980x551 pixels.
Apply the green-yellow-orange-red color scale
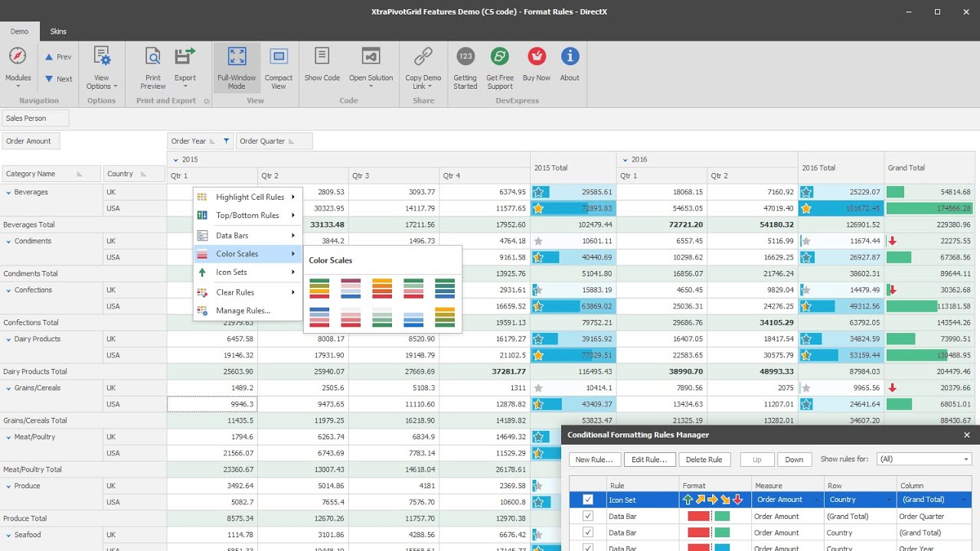319,289
